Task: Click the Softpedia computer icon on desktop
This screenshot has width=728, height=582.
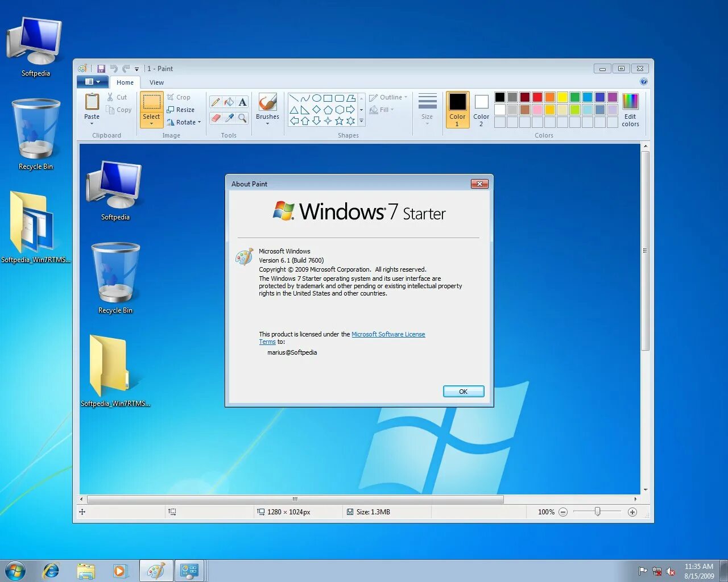Action: click(x=35, y=47)
